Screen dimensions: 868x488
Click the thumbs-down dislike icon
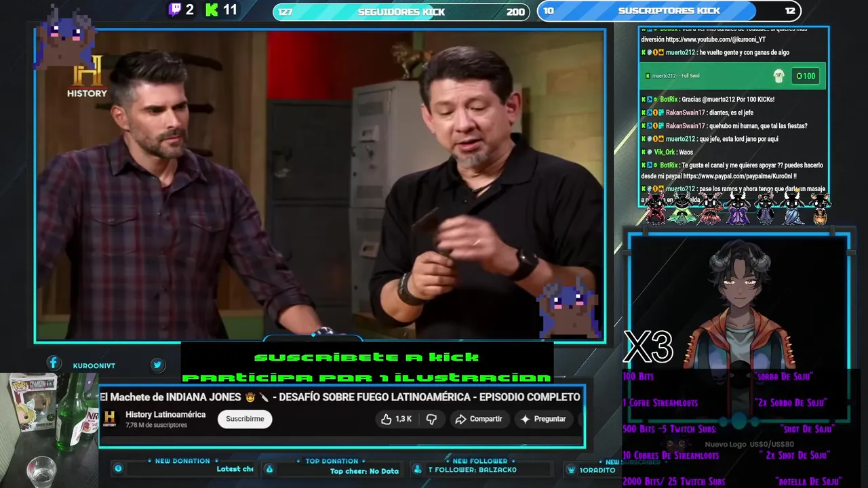[x=431, y=419]
